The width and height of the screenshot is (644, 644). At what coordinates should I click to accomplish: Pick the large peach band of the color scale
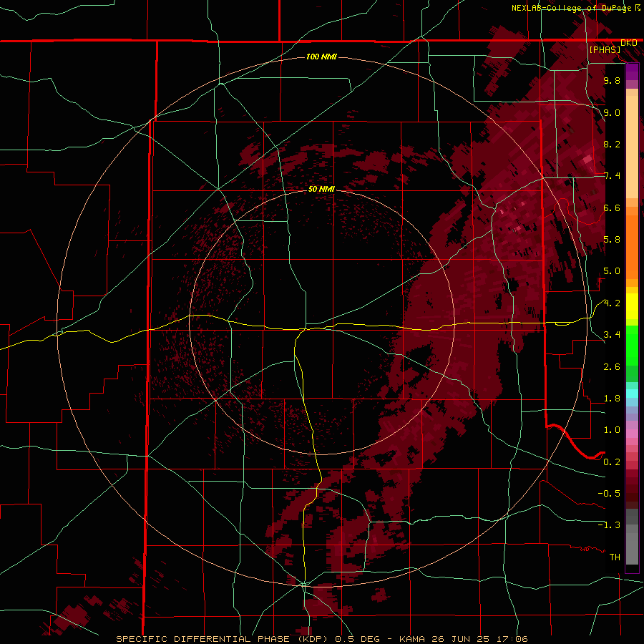pos(632,147)
